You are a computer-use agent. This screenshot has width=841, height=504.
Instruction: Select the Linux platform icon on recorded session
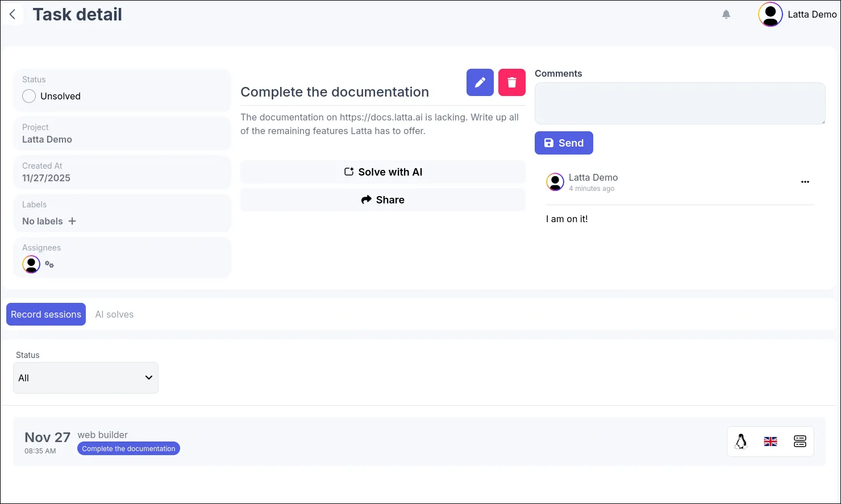pos(741,441)
